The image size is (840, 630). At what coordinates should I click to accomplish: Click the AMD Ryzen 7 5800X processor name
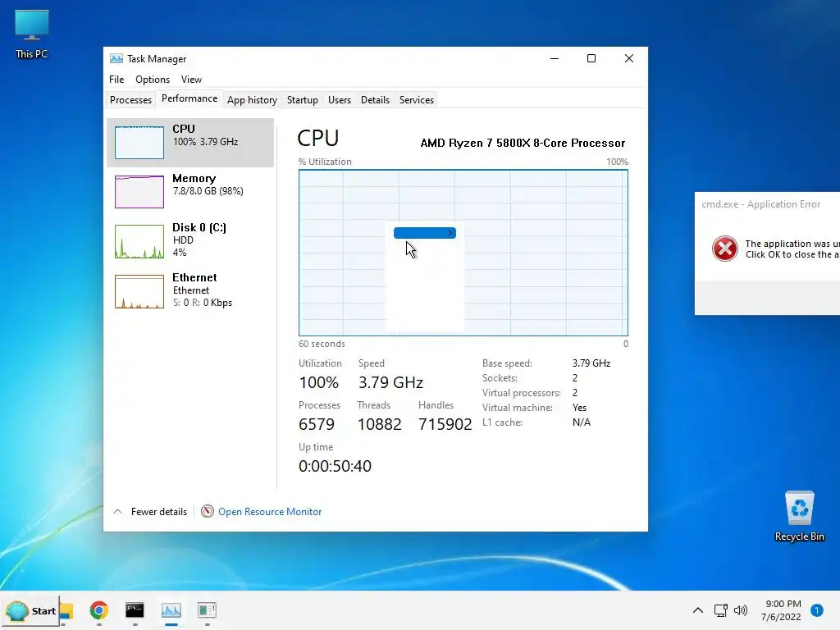pyautogui.click(x=523, y=143)
